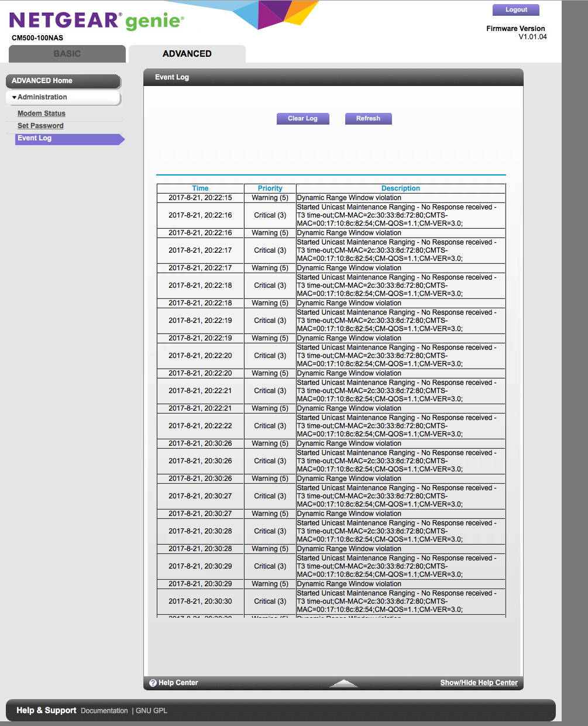Click the Logout button
This screenshot has height=726, width=588.
[x=515, y=9]
